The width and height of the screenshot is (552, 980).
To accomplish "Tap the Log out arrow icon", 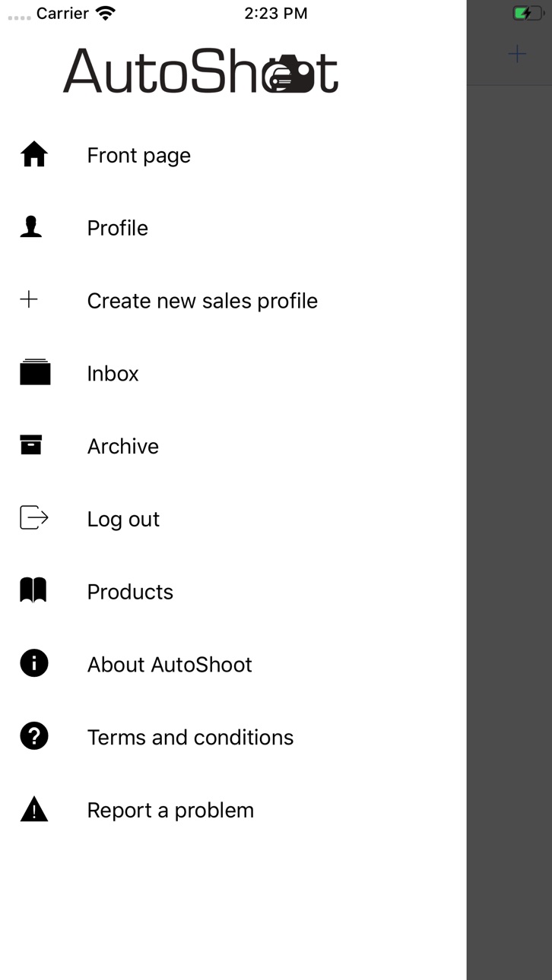I will (x=34, y=517).
